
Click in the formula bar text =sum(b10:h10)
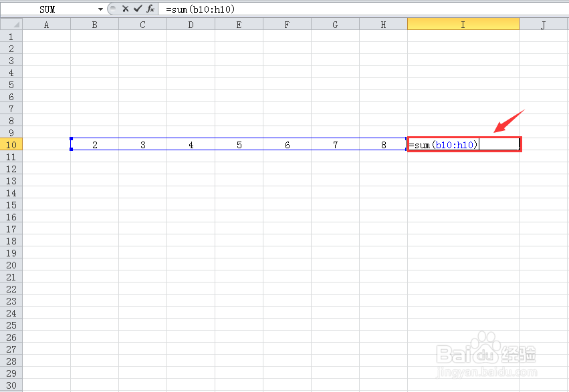(x=201, y=9)
